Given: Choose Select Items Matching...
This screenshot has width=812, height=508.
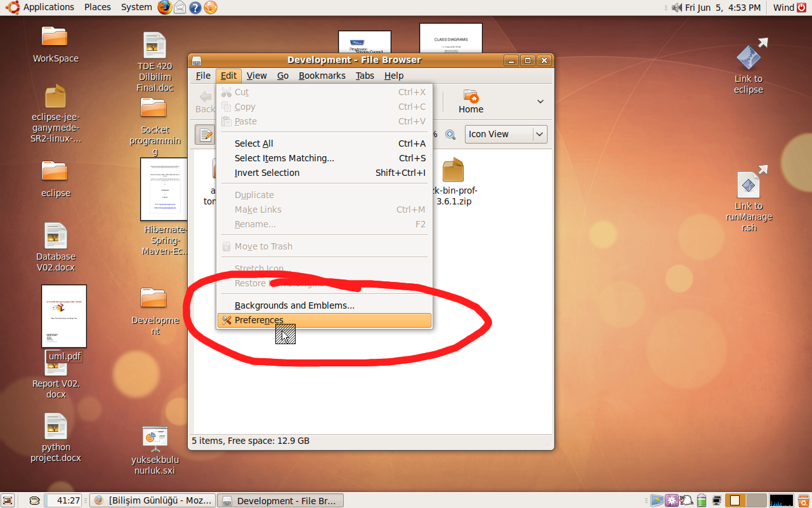Looking at the screenshot, I should pyautogui.click(x=324, y=158).
